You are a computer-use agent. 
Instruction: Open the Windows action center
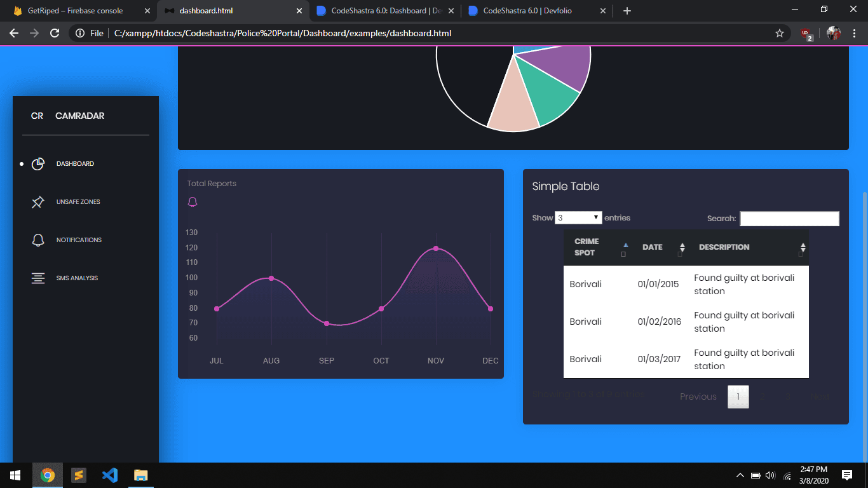click(846, 475)
